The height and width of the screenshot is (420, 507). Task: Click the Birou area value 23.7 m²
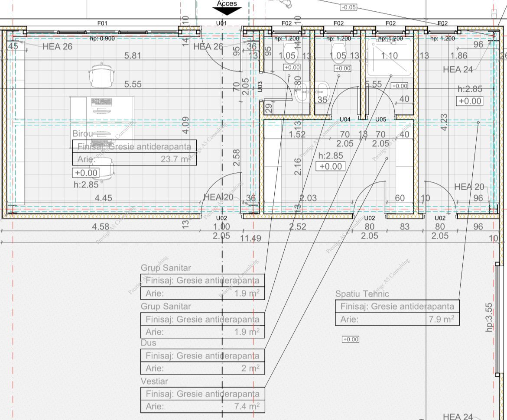[x=175, y=159]
